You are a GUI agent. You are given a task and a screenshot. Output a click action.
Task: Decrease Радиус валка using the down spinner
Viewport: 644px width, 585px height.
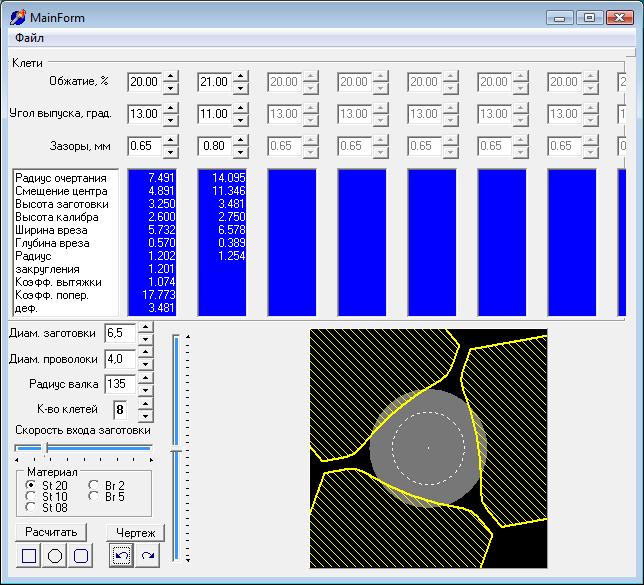click(145, 390)
